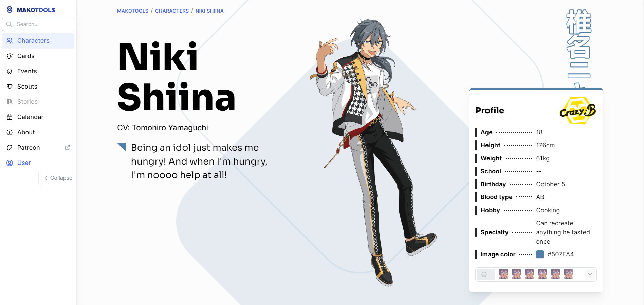Click the Characters people icon in sidebar
The image size is (644, 305).
tap(10, 41)
